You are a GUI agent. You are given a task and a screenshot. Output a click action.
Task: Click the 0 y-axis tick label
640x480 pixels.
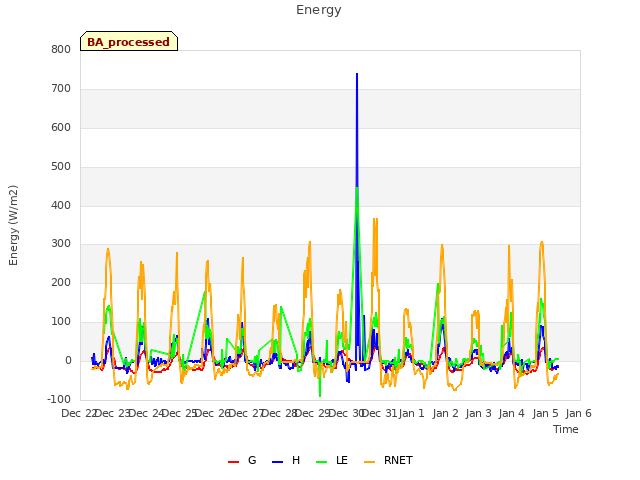pyautogui.click(x=68, y=360)
